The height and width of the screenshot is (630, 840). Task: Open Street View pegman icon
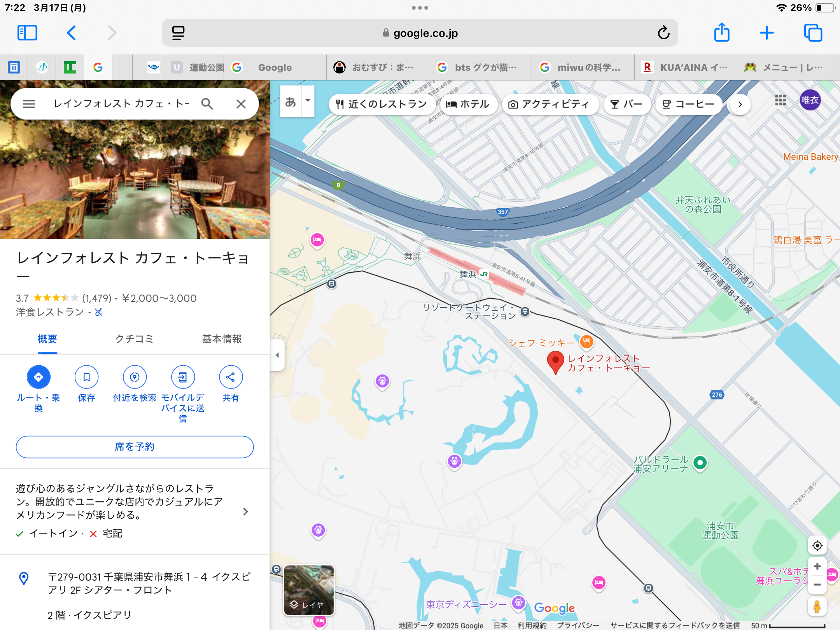817,606
